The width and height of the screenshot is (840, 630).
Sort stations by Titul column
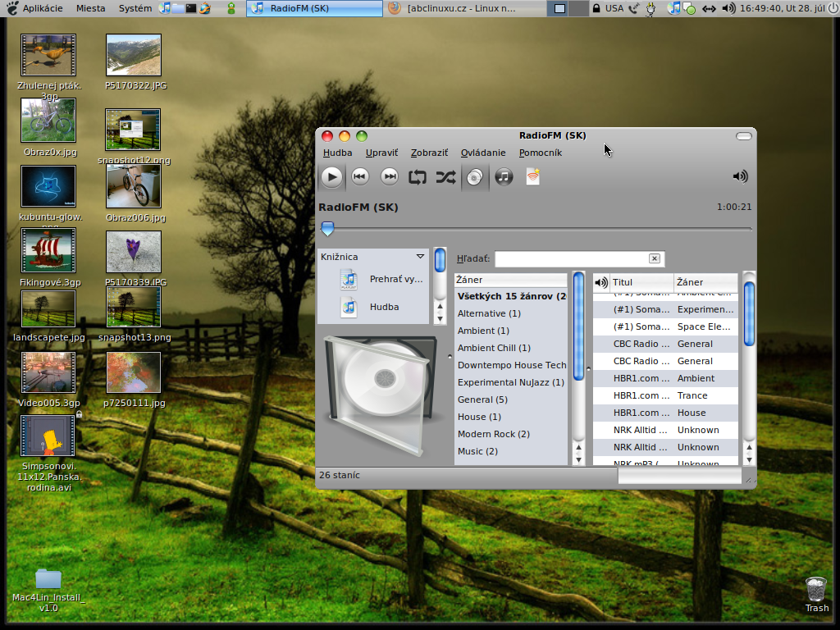641,282
